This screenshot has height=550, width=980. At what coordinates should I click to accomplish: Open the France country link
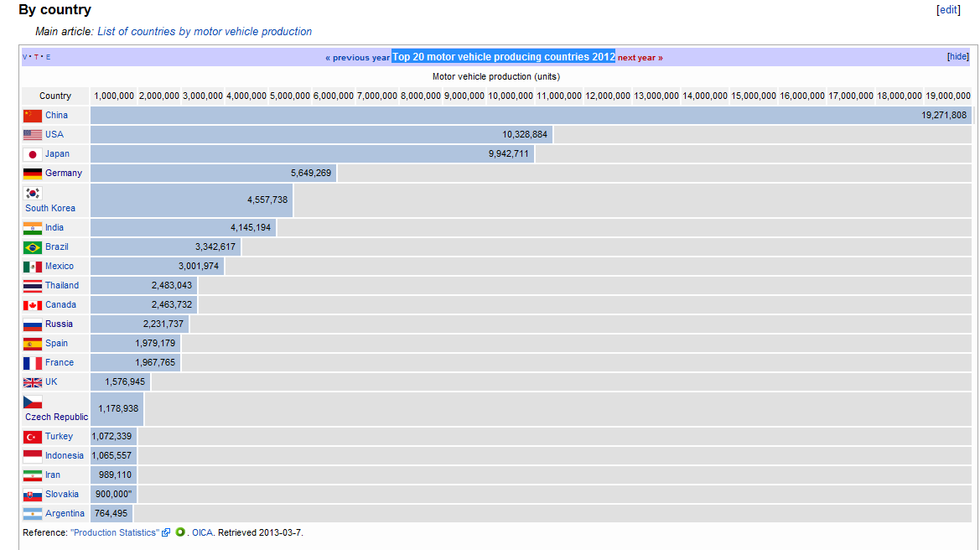click(x=60, y=362)
